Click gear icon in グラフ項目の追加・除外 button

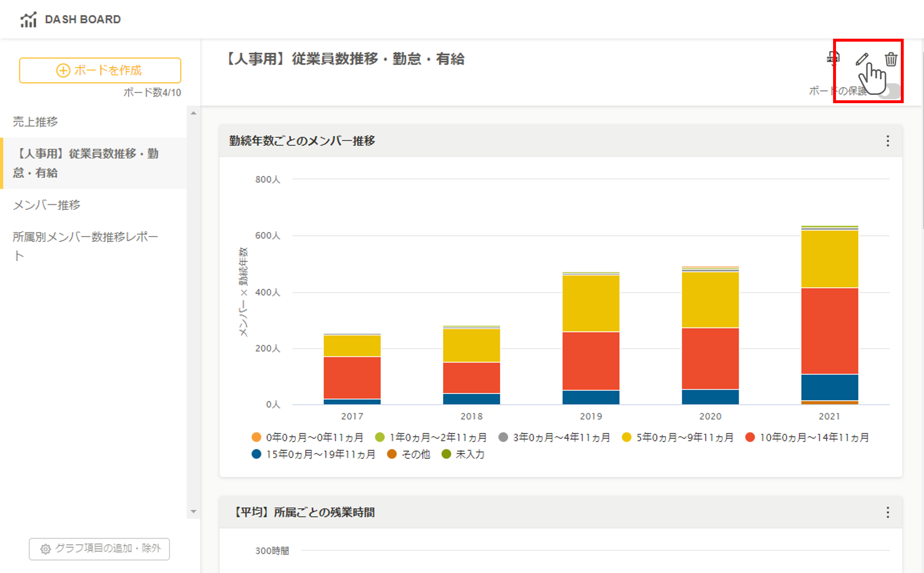(x=46, y=549)
